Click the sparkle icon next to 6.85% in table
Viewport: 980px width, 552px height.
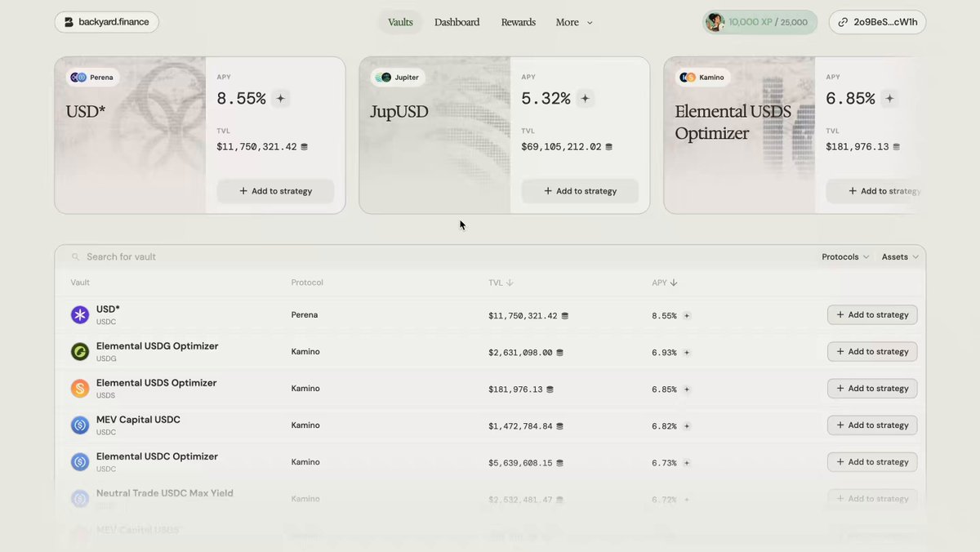click(687, 389)
